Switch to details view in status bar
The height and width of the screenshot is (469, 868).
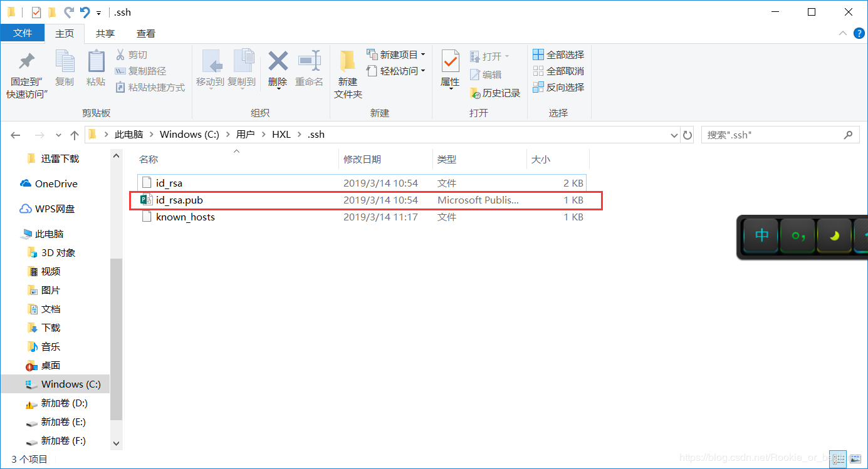[x=838, y=459]
